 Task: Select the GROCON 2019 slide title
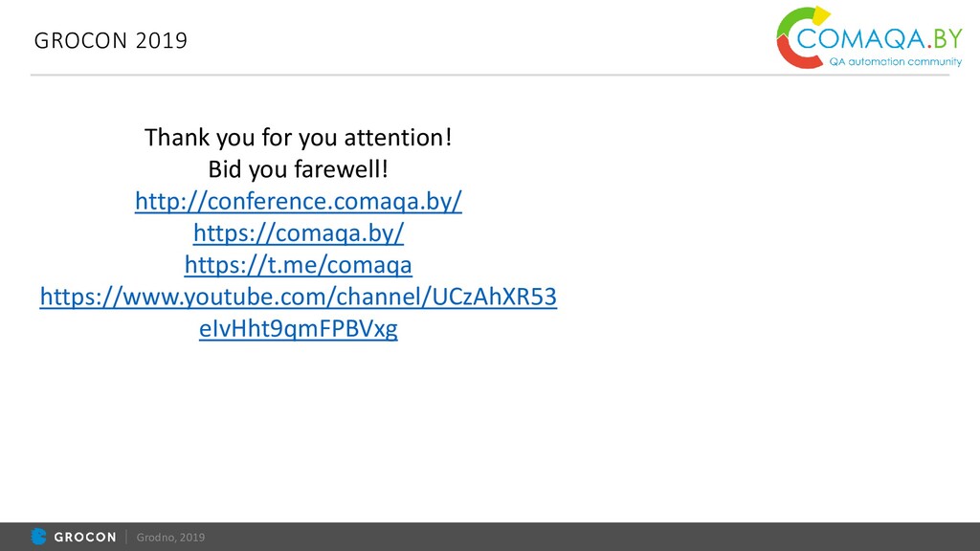tap(111, 40)
